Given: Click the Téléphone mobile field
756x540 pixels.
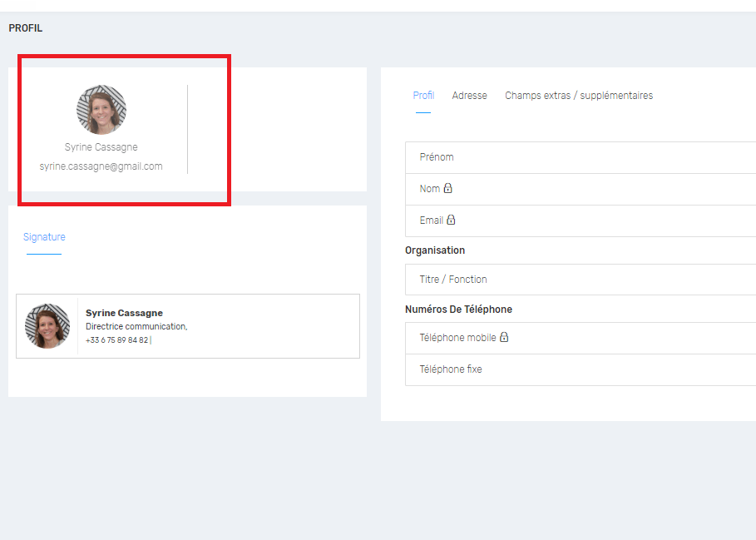Looking at the screenshot, I should pos(581,338).
